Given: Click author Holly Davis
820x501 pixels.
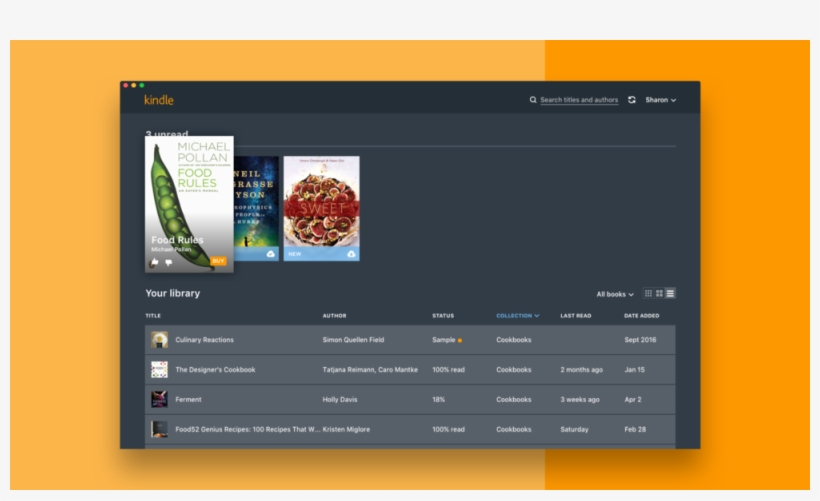Looking at the screenshot, I should point(340,399).
